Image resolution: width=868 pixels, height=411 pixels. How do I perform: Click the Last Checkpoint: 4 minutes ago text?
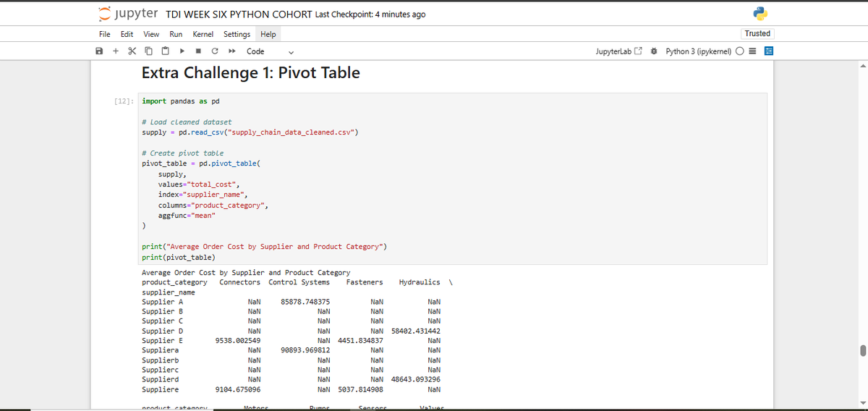click(x=370, y=14)
